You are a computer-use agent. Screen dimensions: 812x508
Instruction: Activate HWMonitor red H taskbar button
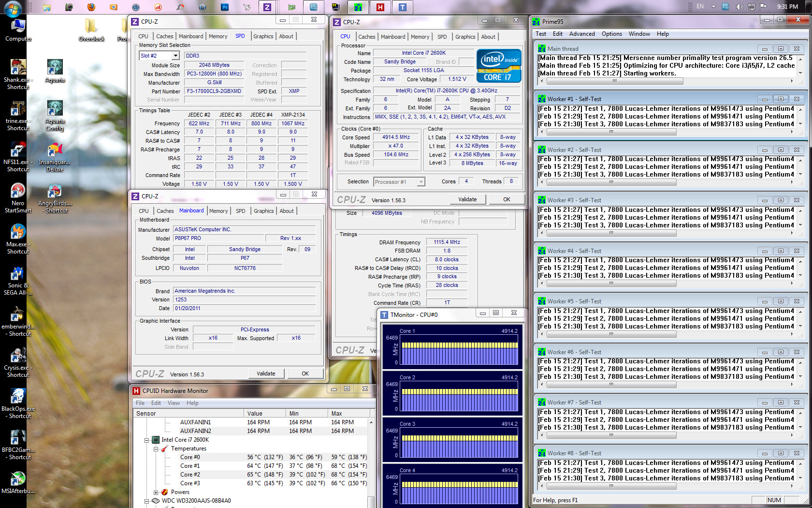(380, 7)
